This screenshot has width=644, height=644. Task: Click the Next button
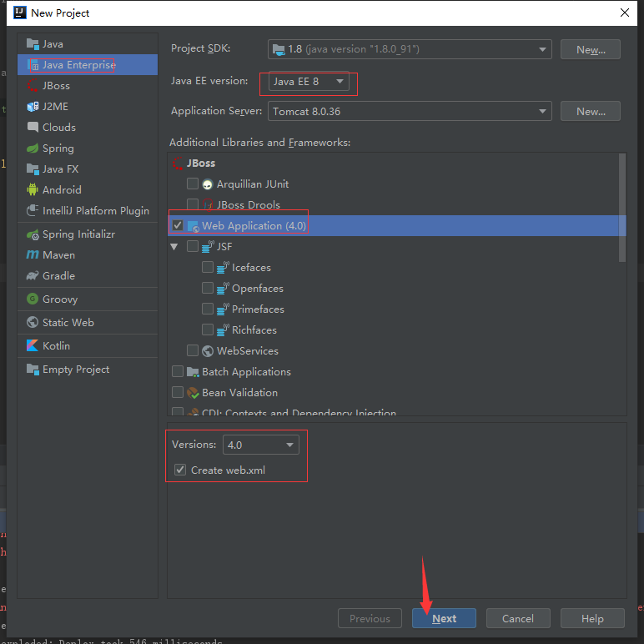pyautogui.click(x=444, y=618)
